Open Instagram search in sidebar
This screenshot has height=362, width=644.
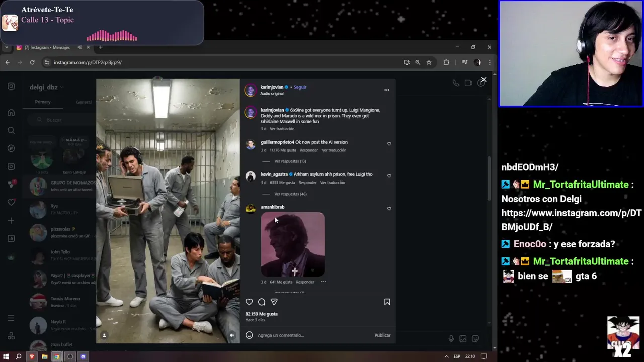click(x=11, y=130)
